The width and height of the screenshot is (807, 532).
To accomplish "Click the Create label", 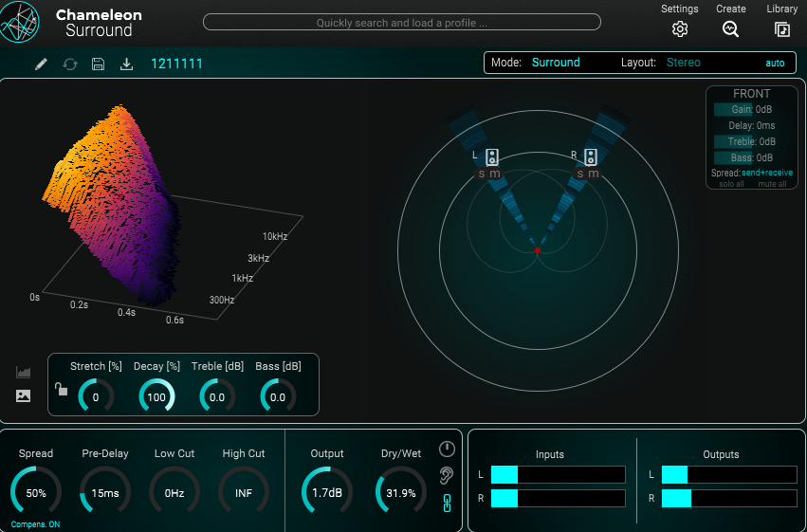I will (731, 9).
